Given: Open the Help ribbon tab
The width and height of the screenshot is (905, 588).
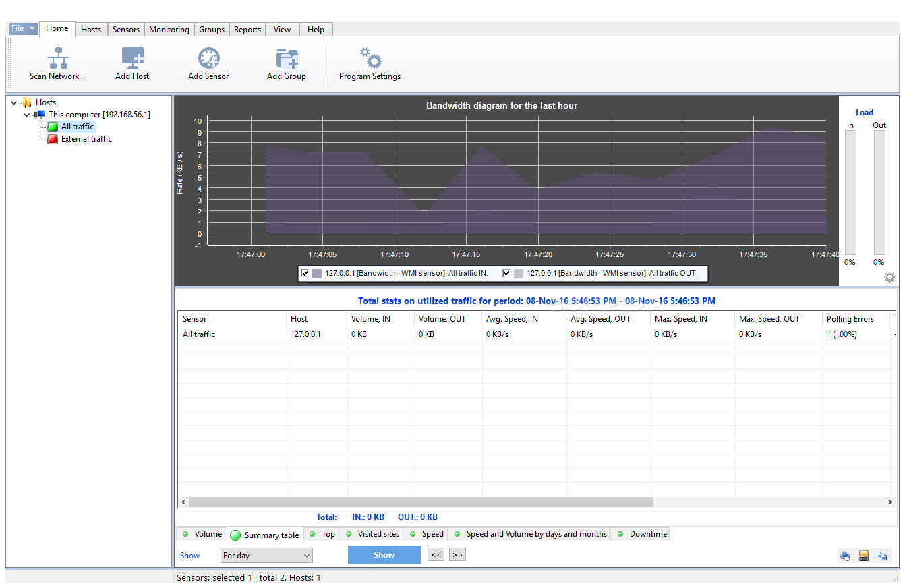Looking at the screenshot, I should coord(316,30).
